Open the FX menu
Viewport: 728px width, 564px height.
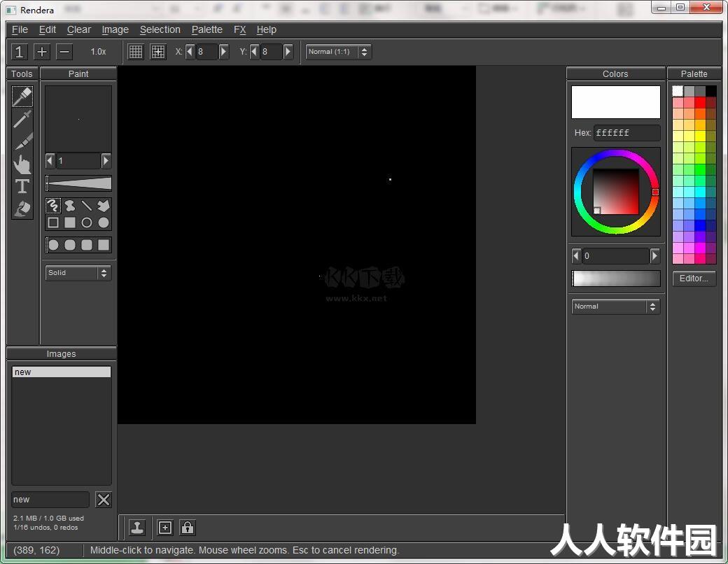239,29
